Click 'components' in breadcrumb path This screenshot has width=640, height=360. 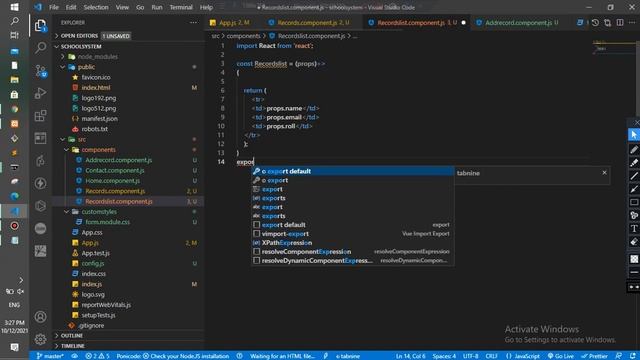pyautogui.click(x=243, y=36)
